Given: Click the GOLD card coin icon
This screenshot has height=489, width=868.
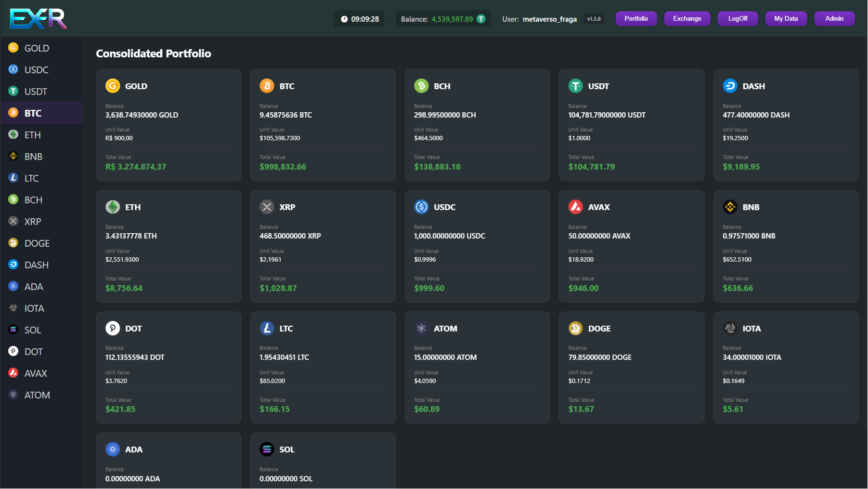Looking at the screenshot, I should (x=113, y=86).
